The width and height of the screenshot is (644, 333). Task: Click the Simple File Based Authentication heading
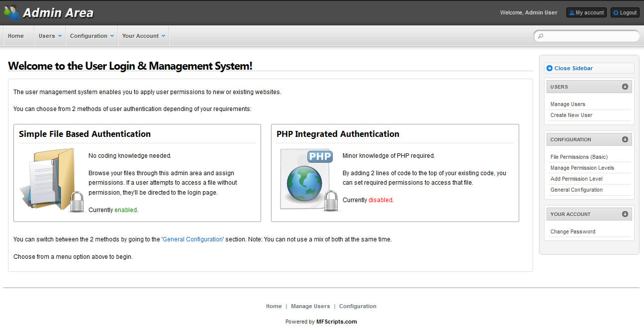click(85, 134)
